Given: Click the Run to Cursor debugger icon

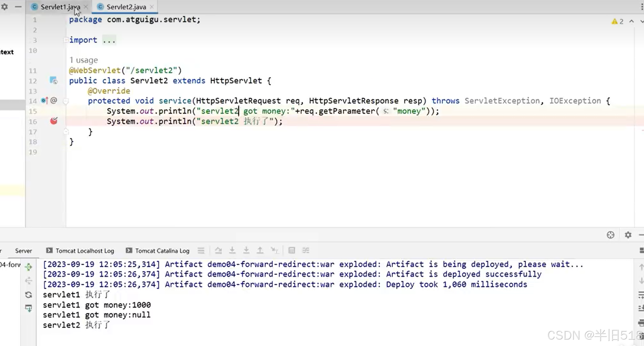Looking at the screenshot, I should (x=274, y=251).
